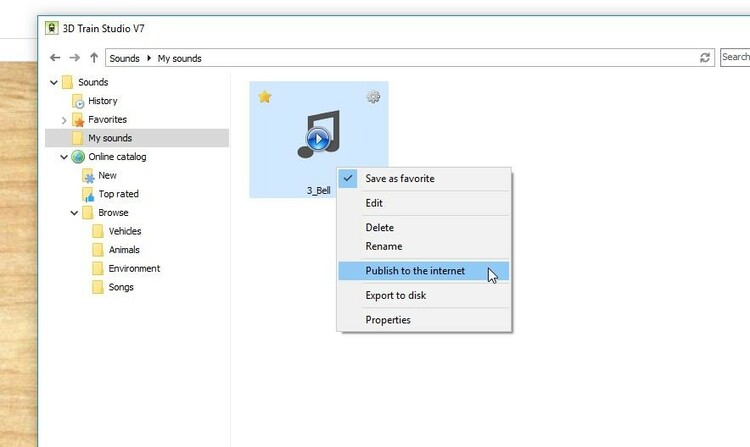Collapse the Sounds root folder
750x447 pixels.
click(54, 82)
